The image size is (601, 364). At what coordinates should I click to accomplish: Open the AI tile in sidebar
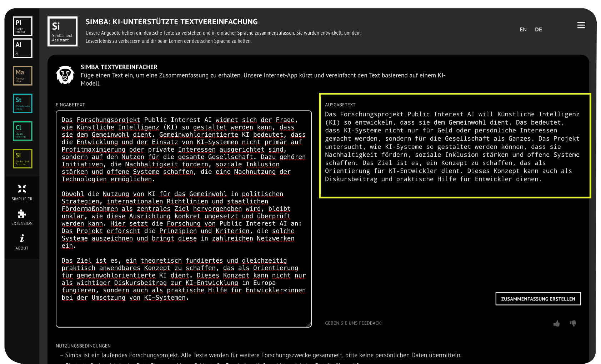(x=22, y=48)
